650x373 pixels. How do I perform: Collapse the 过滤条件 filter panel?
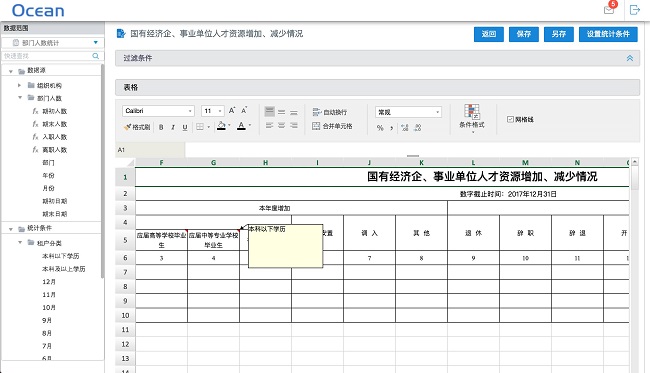coord(630,58)
